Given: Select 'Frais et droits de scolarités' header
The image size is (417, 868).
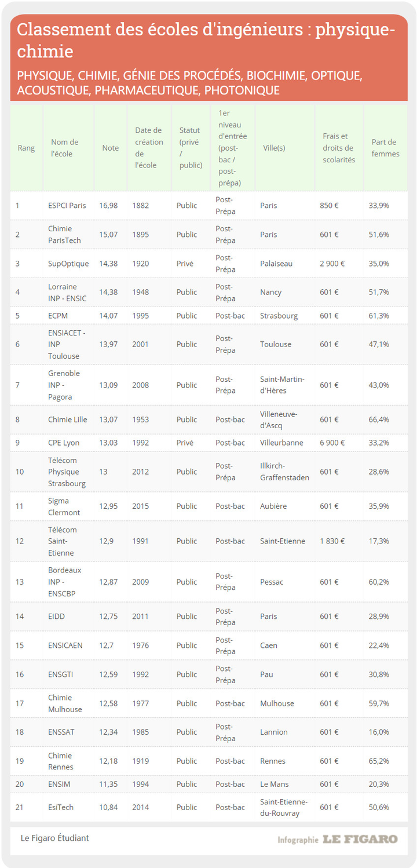Looking at the screenshot, I should click(339, 148).
